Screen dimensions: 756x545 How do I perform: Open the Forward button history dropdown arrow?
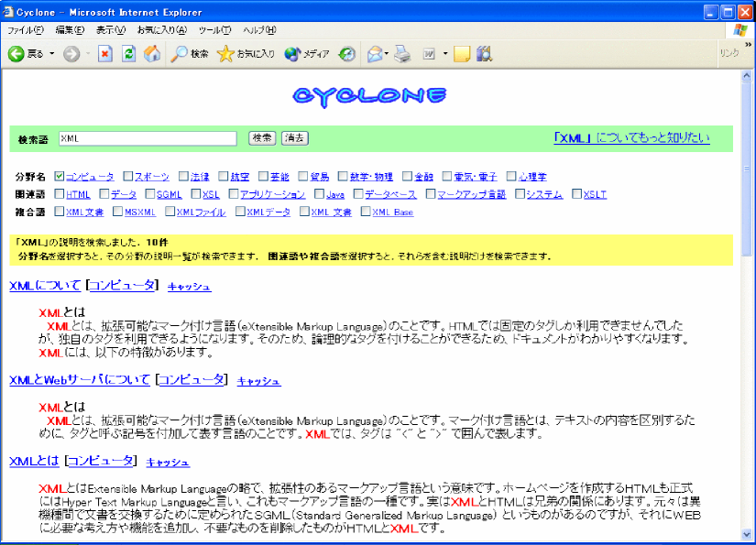[x=88, y=54]
